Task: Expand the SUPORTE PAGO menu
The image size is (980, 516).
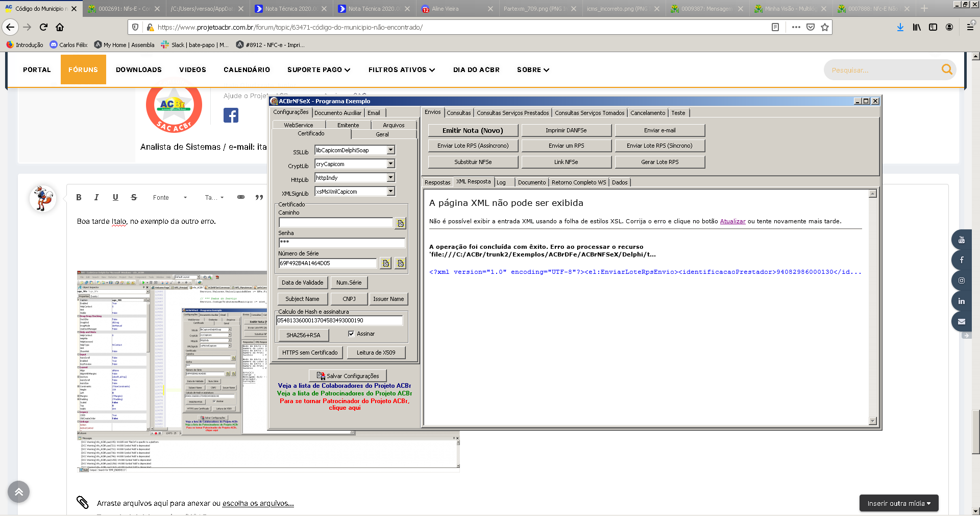Action: tap(318, 69)
